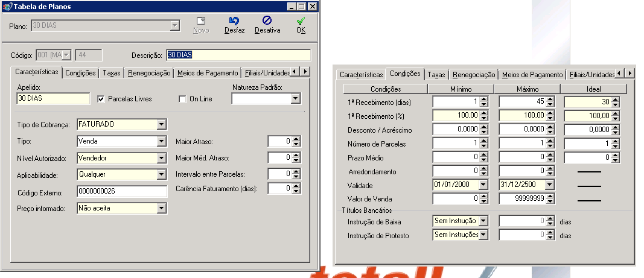Click tab scroll right arrow in the right panel
The width and height of the screenshot is (644, 278).
click(x=630, y=74)
